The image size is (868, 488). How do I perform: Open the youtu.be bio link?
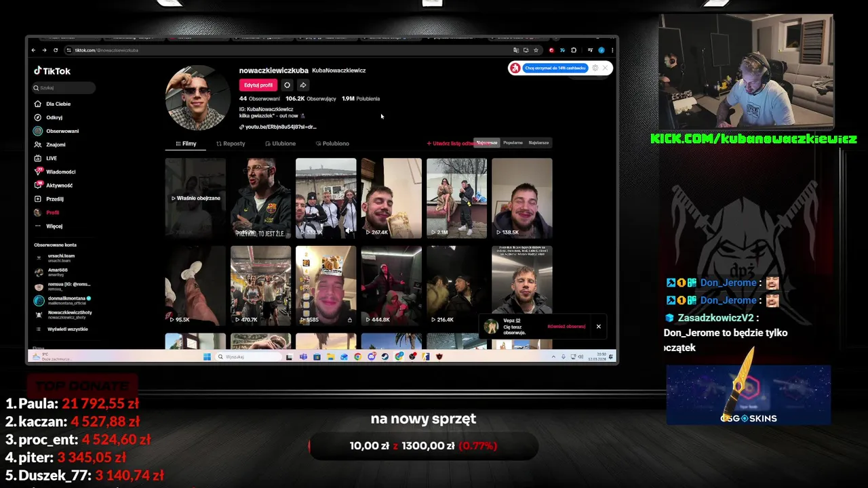(x=278, y=127)
